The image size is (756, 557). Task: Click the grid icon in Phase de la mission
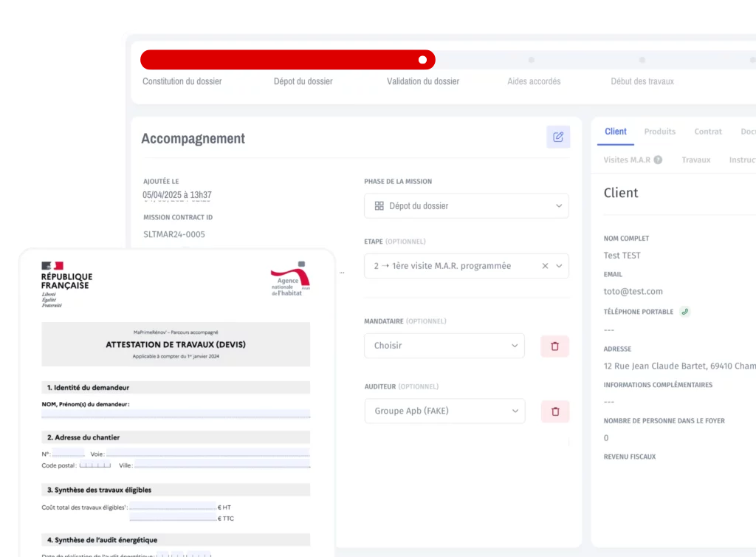point(379,206)
